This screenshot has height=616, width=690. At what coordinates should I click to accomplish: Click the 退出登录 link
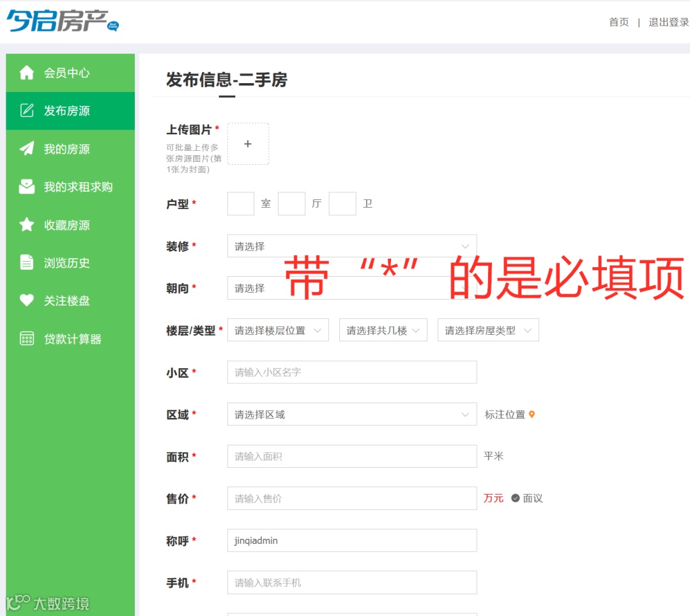click(x=669, y=22)
